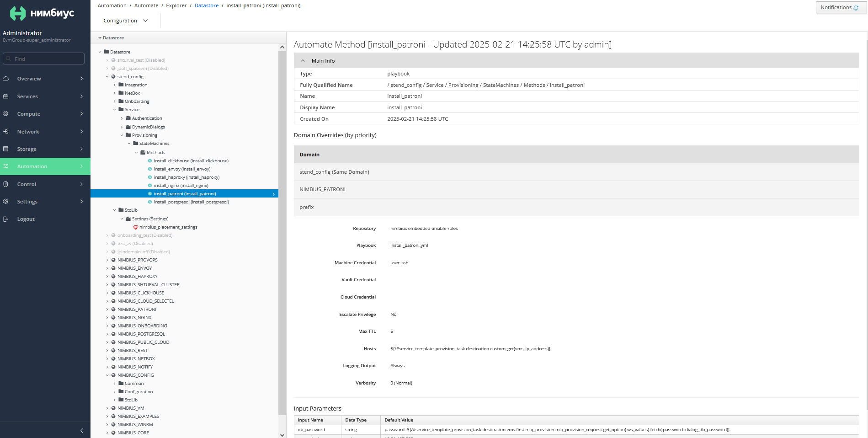Image resolution: width=868 pixels, height=438 pixels.
Task: Open the Compute menu
Action: [x=45, y=114]
